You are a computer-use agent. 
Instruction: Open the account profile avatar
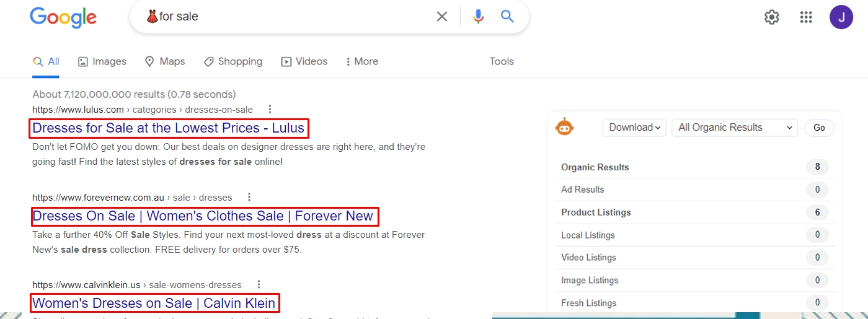841,17
